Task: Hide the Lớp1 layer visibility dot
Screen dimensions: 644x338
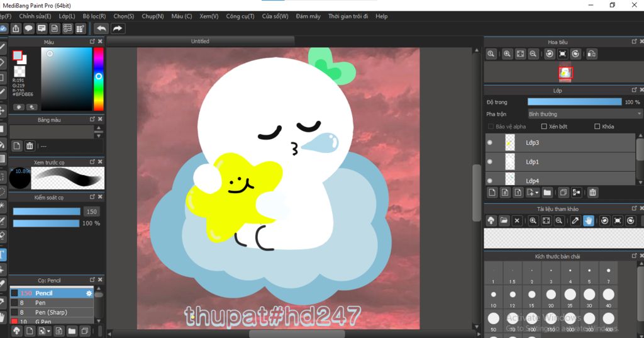Action: coord(489,162)
